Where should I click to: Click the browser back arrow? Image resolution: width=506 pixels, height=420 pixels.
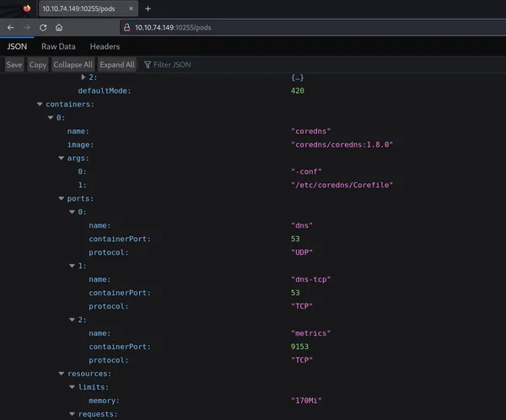(x=10, y=27)
